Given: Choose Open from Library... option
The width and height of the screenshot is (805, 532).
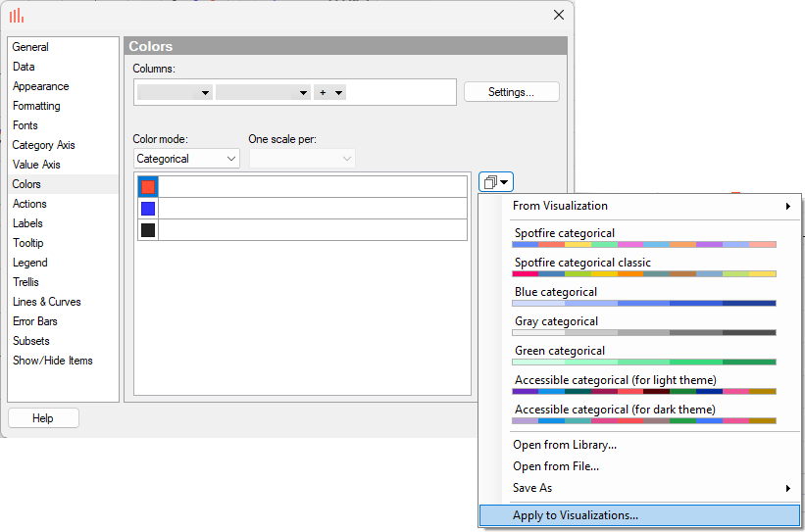Looking at the screenshot, I should point(565,445).
